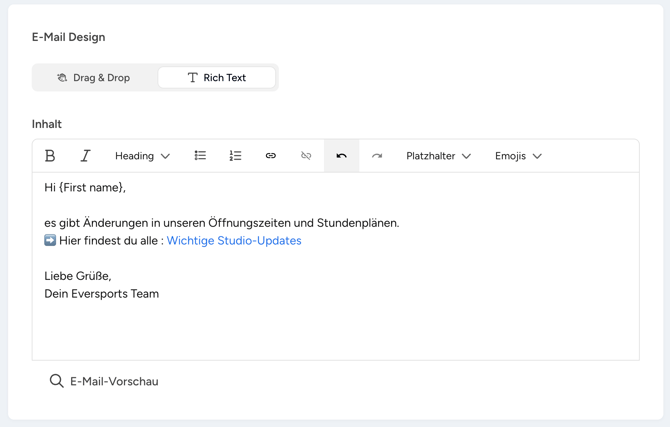Undo the last edit
The image size is (670, 427).
pyautogui.click(x=341, y=156)
